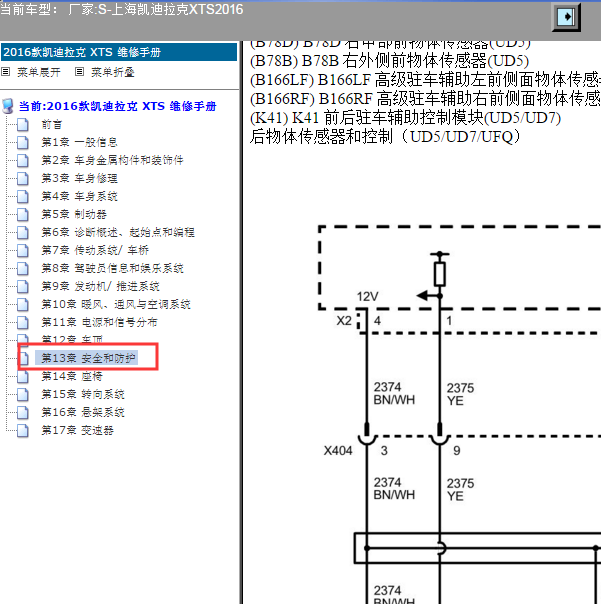
Task: Click the B166LF 高级驻车辅助左前侧面 line
Action: pos(425,80)
